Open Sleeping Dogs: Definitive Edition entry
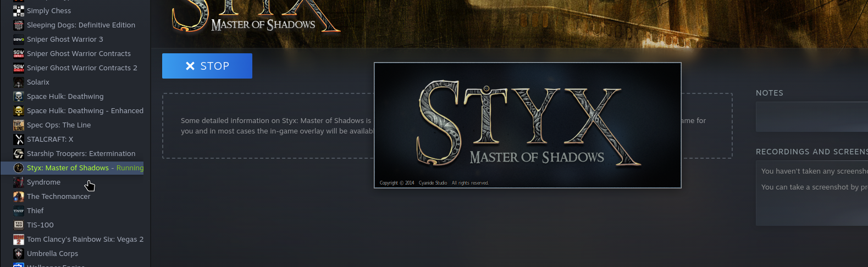The width and height of the screenshot is (868, 267). (72, 25)
